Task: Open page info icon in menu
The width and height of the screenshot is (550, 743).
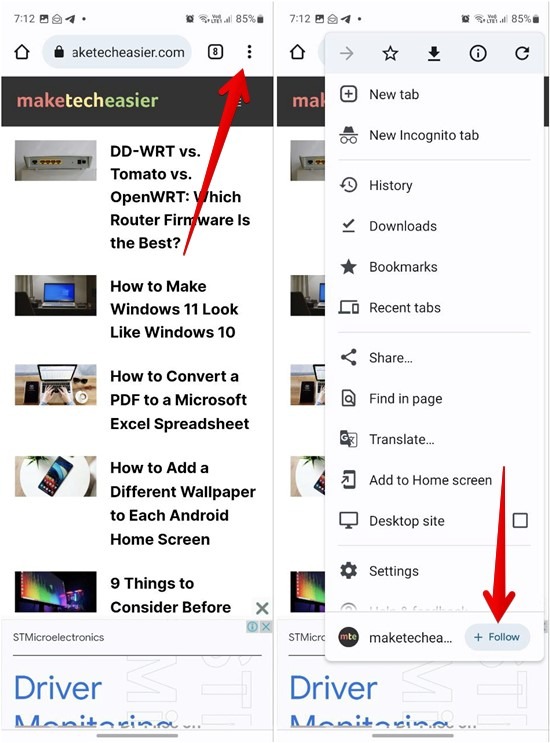Action: point(478,53)
